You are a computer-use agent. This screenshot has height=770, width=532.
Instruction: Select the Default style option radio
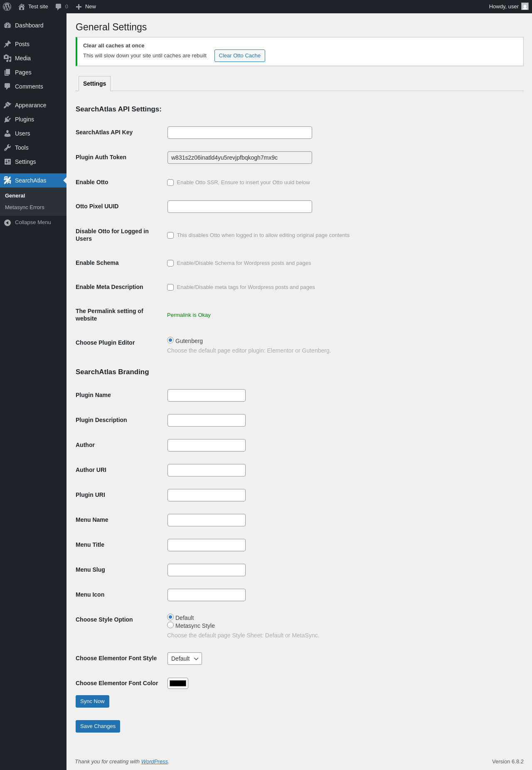170,617
